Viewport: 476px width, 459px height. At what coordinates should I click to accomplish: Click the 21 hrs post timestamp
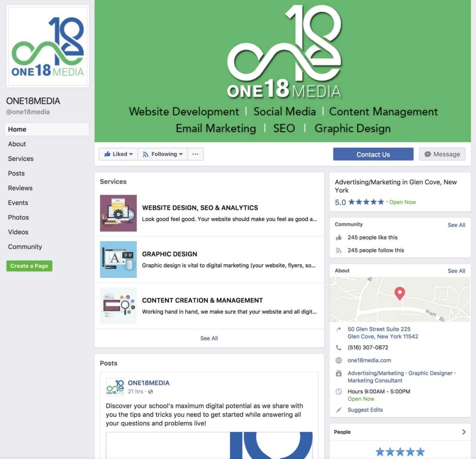pos(135,392)
